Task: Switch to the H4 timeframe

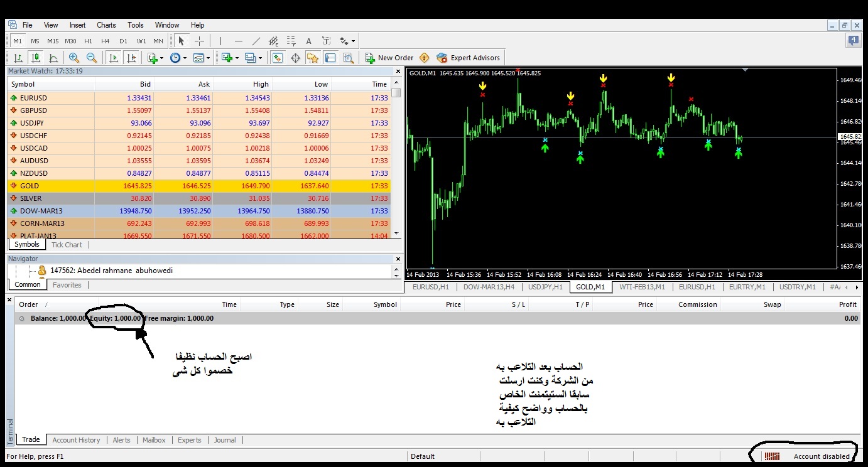Action: pyautogui.click(x=106, y=41)
